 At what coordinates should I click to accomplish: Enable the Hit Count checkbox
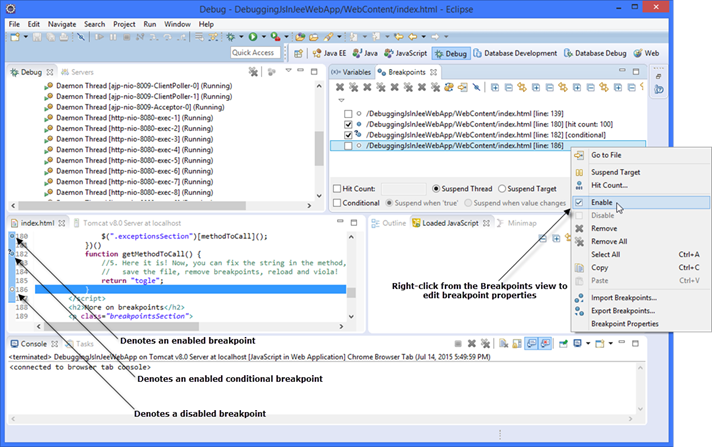point(337,188)
